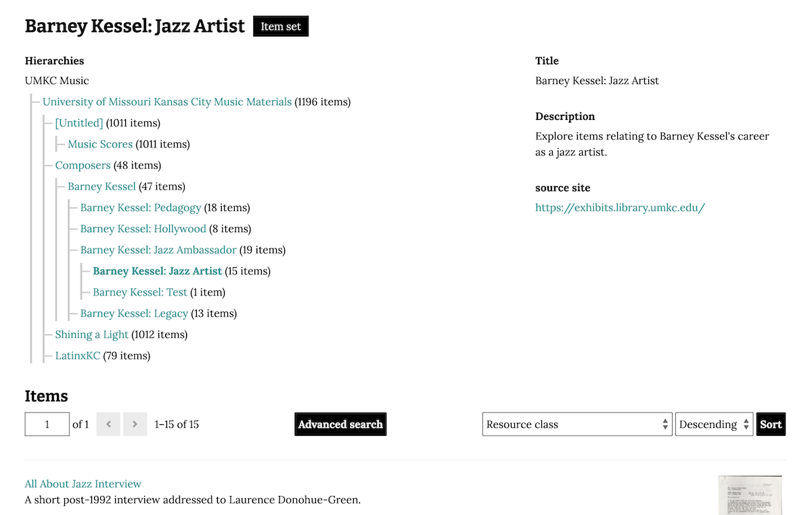Image resolution: width=812 pixels, height=515 pixels.
Task: Open the Resource class sort dropdown
Action: (x=577, y=424)
